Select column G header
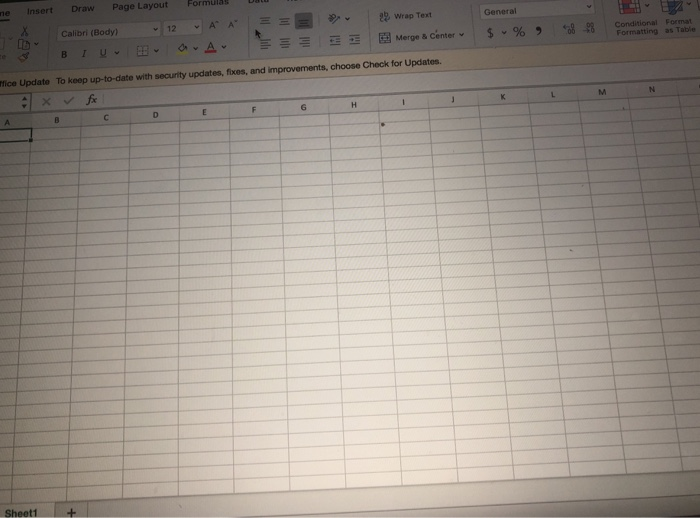The image size is (700, 518). pyautogui.click(x=304, y=107)
